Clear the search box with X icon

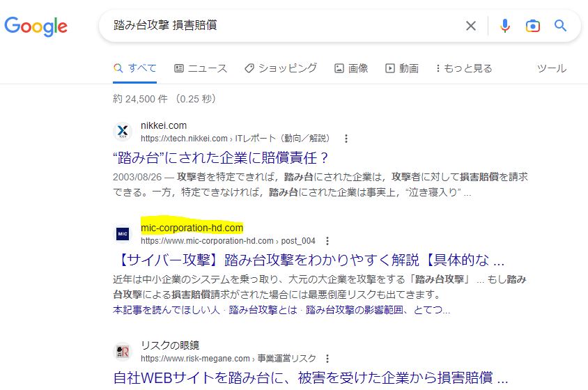[x=471, y=26]
